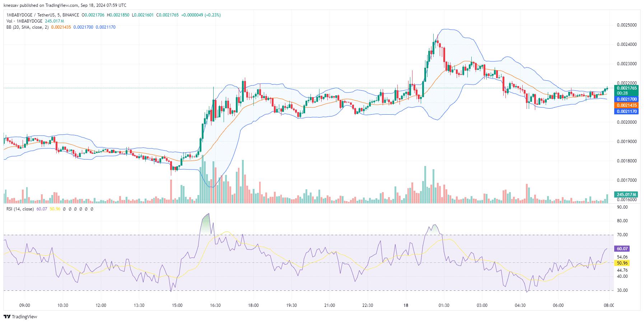Click the 01:30 time axis label
The width and height of the screenshot is (644, 323).
coord(444,305)
